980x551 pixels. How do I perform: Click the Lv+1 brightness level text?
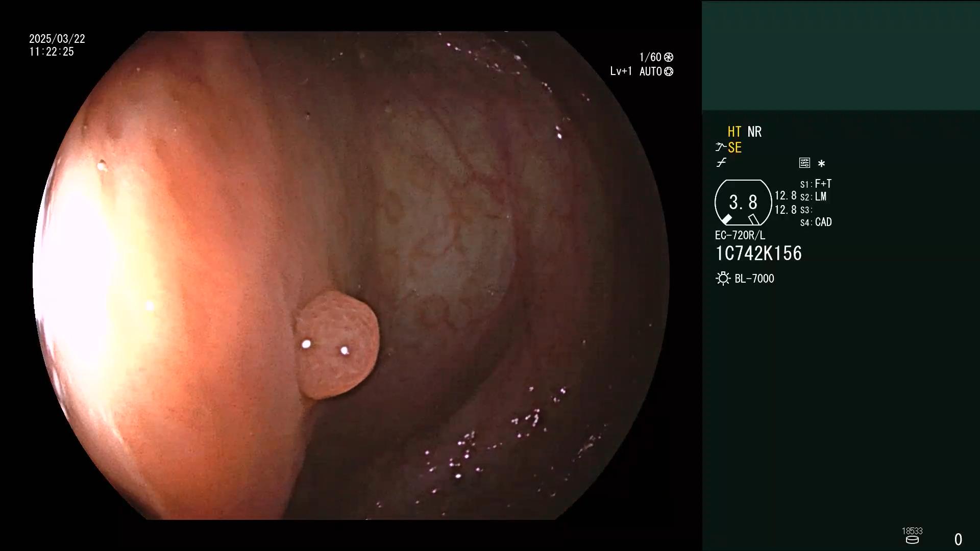point(621,71)
